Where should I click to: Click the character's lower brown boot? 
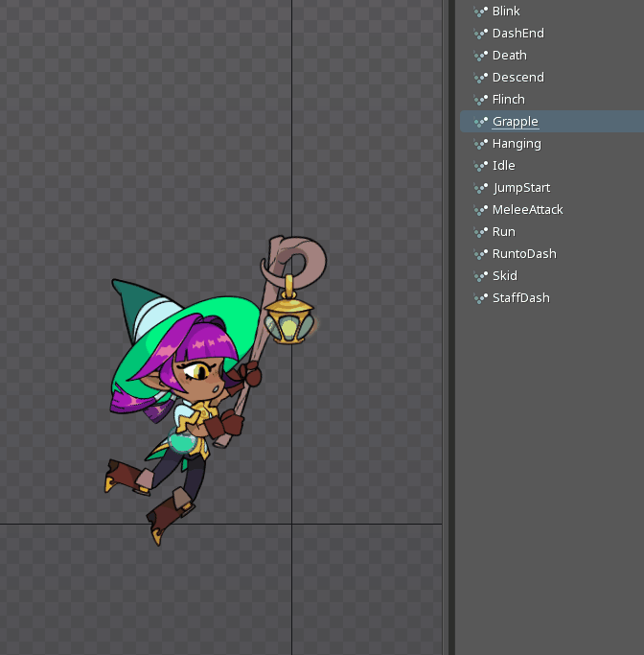point(169,515)
